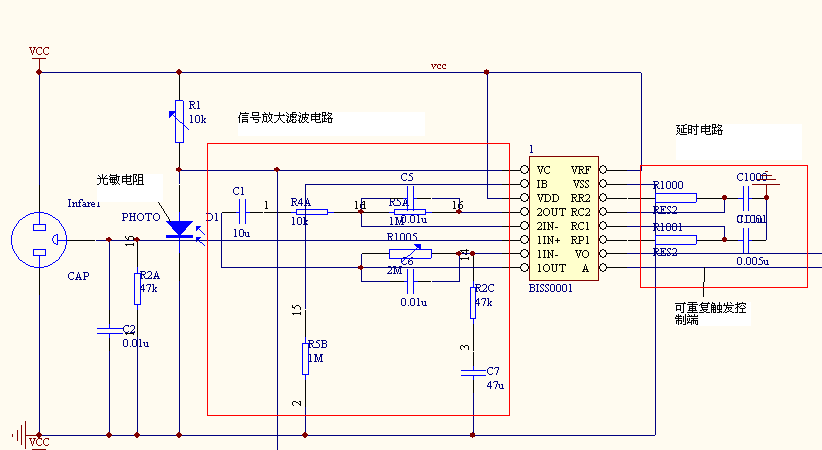Viewport: 822px width, 450px height.
Task: Select the C5 capacitor symbol
Action: (410, 198)
